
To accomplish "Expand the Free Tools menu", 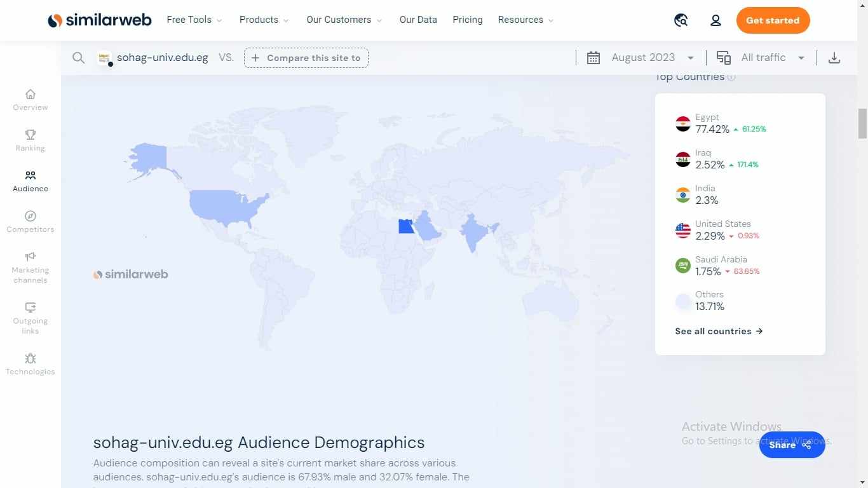I will point(194,20).
